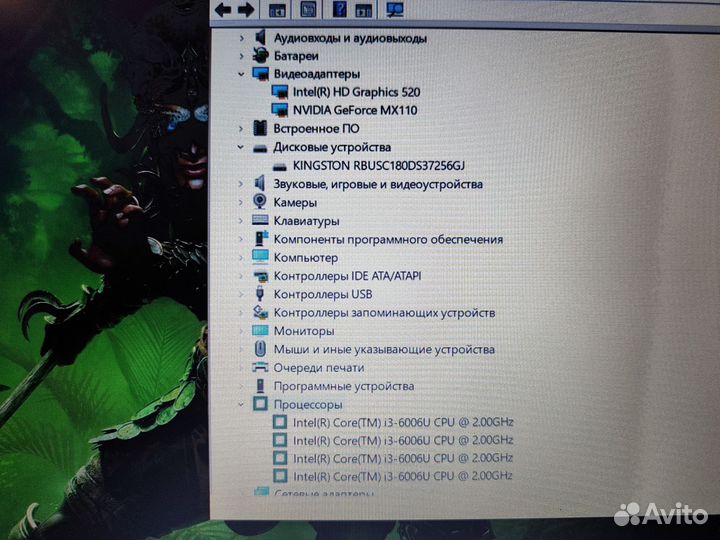The width and height of the screenshot is (720, 540).
Task: Expand the Звуковые, игровые и видеоустройства node
Action: click(241, 184)
